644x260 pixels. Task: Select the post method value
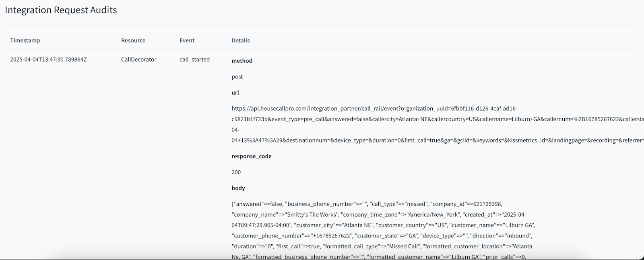point(237,76)
